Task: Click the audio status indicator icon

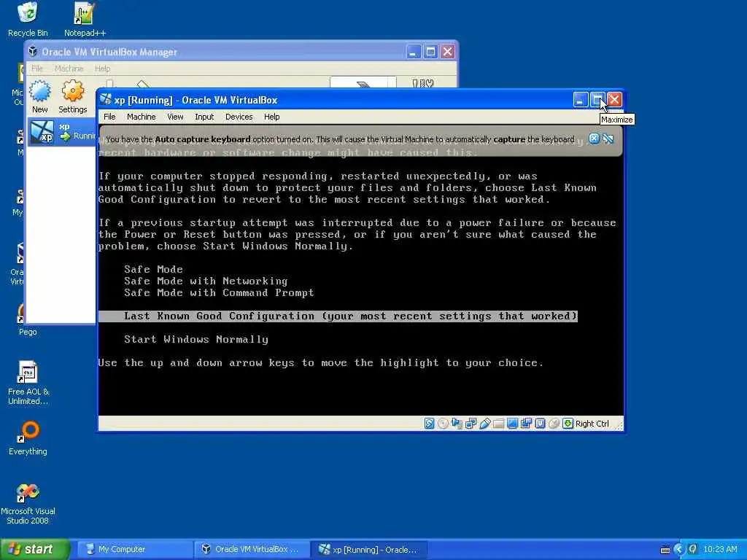Action: click(x=457, y=424)
